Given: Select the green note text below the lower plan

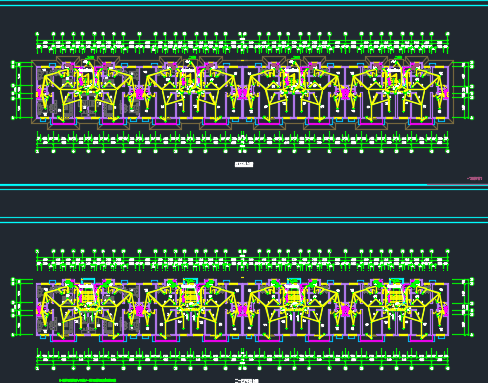Looking at the screenshot, I should click(x=88, y=380).
